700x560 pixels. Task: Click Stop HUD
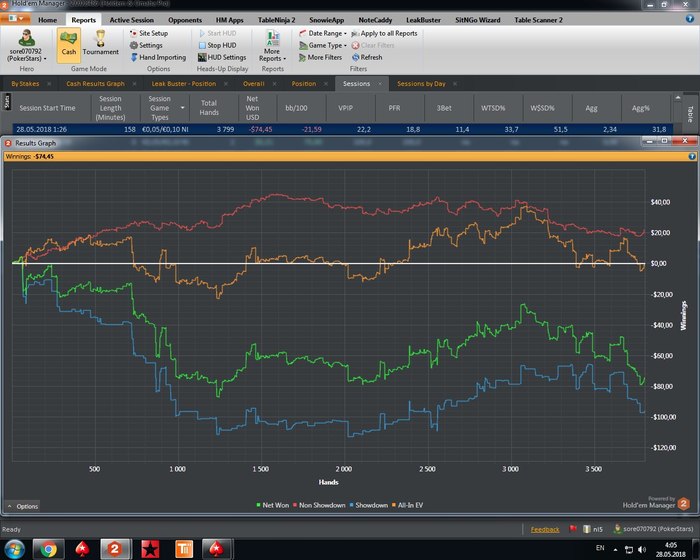(x=217, y=45)
